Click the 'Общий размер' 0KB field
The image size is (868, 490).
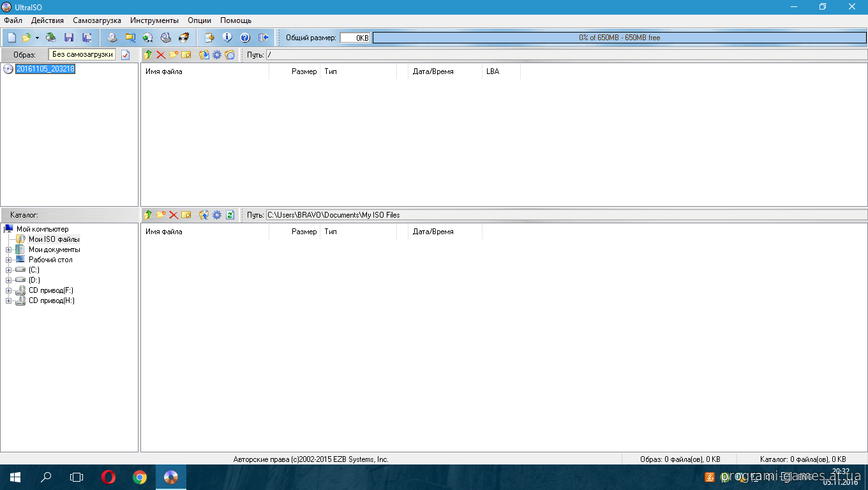point(355,38)
